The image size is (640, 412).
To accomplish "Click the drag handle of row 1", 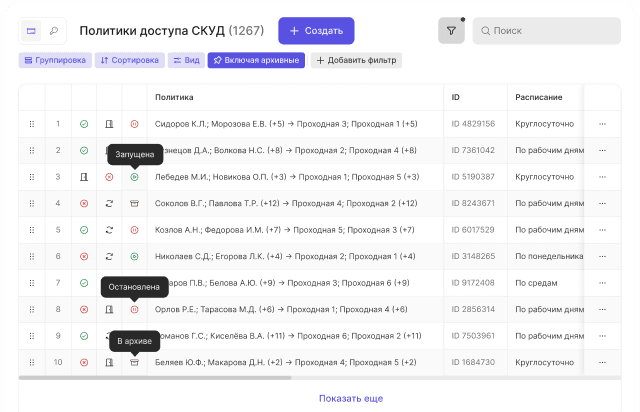I will point(32,124).
